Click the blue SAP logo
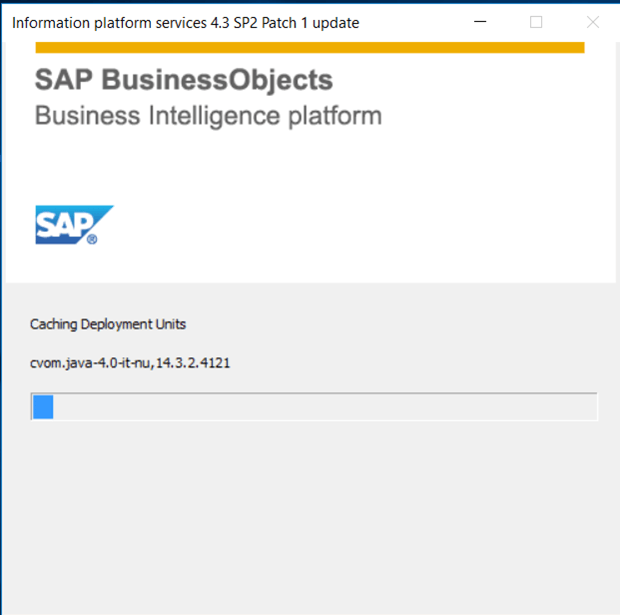Screen dimensions: 620x615 coord(74,225)
